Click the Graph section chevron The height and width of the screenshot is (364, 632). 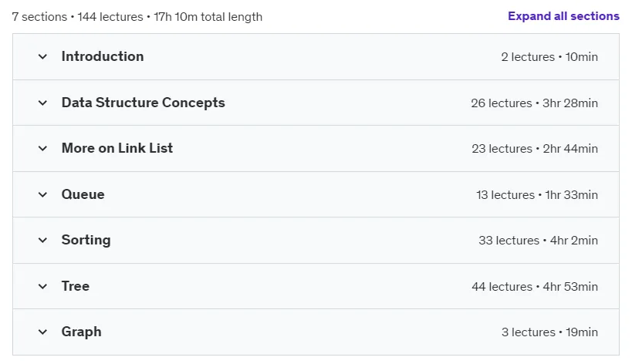pos(42,332)
